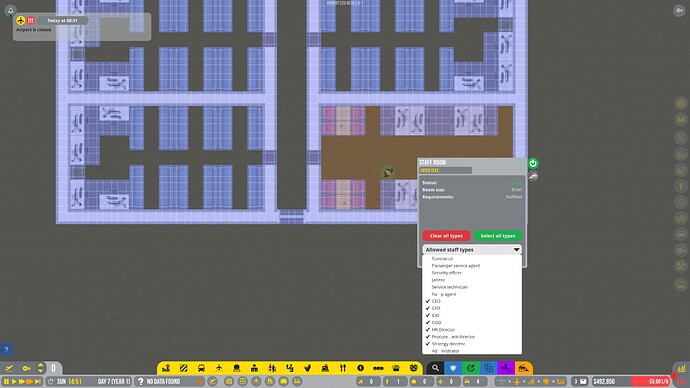
Task: Click the dollar coin finance icon
Action: pyautogui.click(x=360, y=368)
